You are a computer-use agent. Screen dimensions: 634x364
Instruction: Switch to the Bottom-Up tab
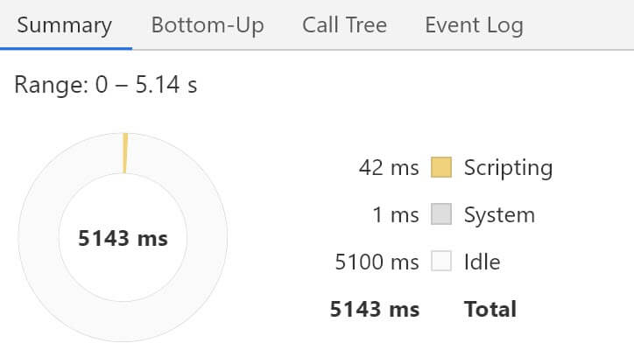tap(207, 25)
